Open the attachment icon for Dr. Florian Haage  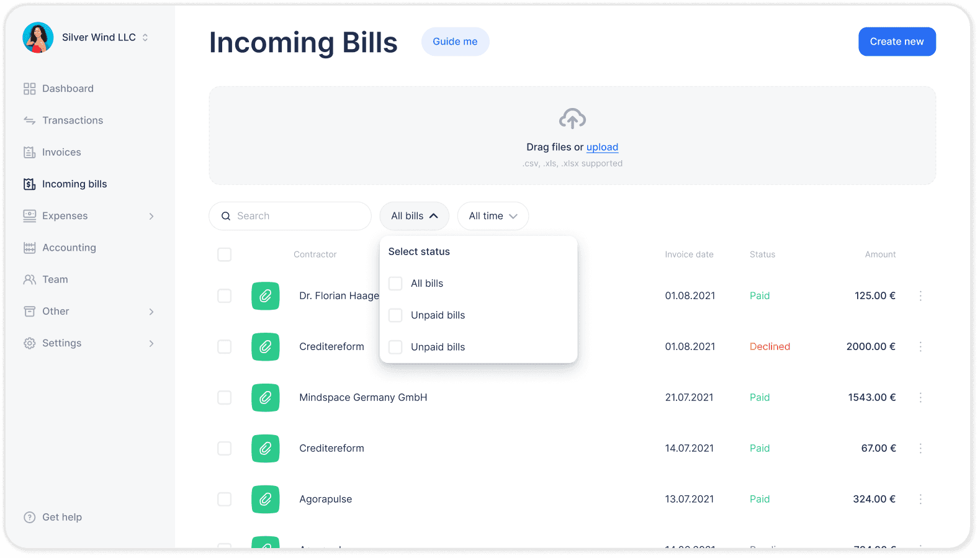(266, 296)
